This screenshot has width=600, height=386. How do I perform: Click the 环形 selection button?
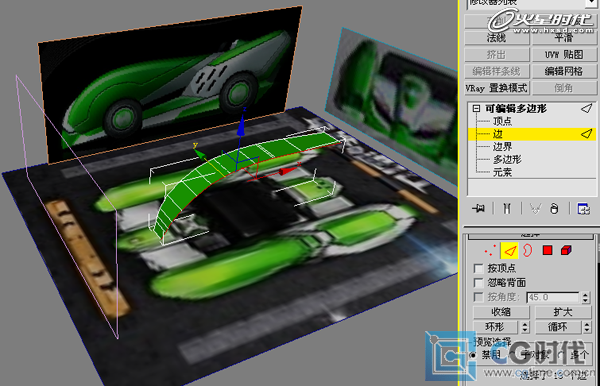pyautogui.click(x=496, y=327)
